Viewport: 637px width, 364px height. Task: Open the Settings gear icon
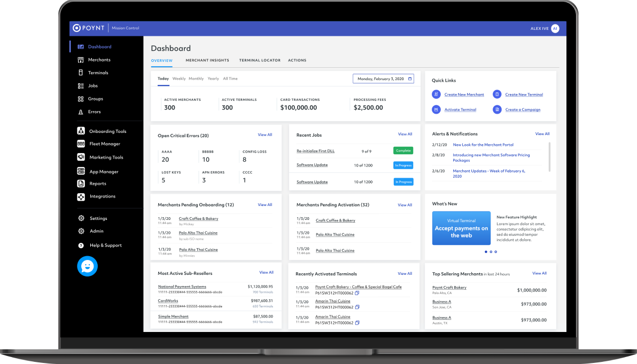click(x=81, y=218)
